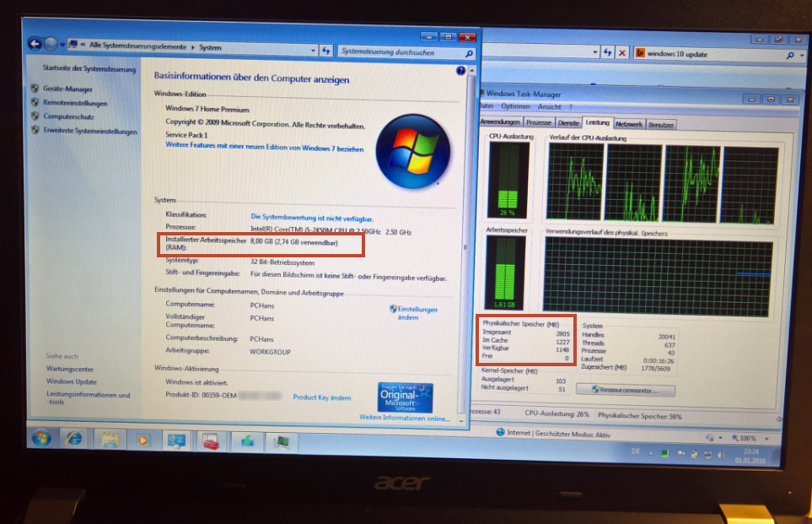Image resolution: width=812 pixels, height=524 pixels.
Task: Click the windows 10 update search box in Internet Explorer
Action: (715, 54)
